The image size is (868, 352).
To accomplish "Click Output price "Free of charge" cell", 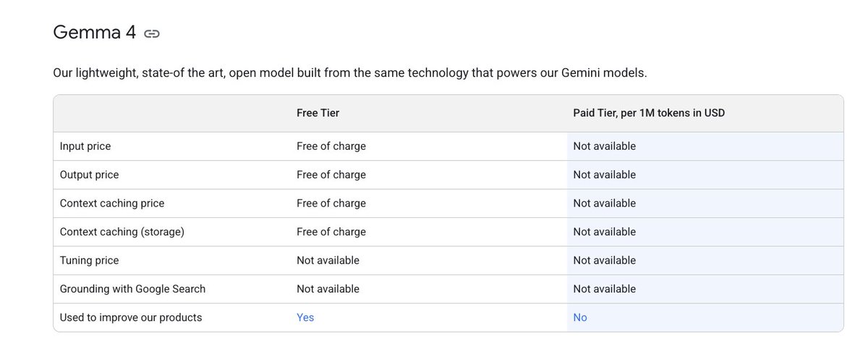I will (x=331, y=175).
